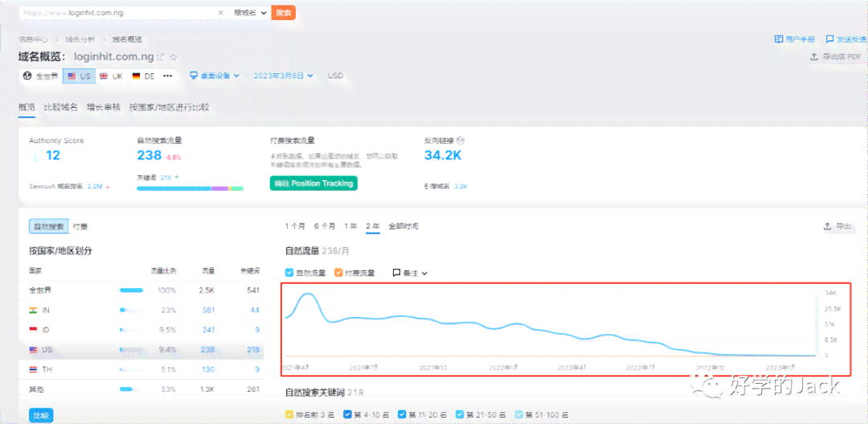Click other (其他) traffic share bar 33%
Screen dimensions: 868x424
(x=132, y=389)
